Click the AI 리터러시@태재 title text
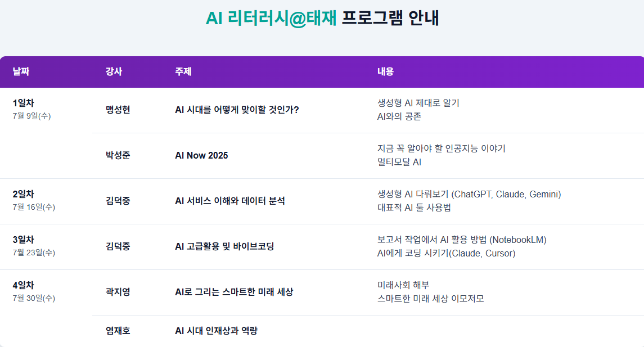This screenshot has width=644, height=347. (271, 18)
